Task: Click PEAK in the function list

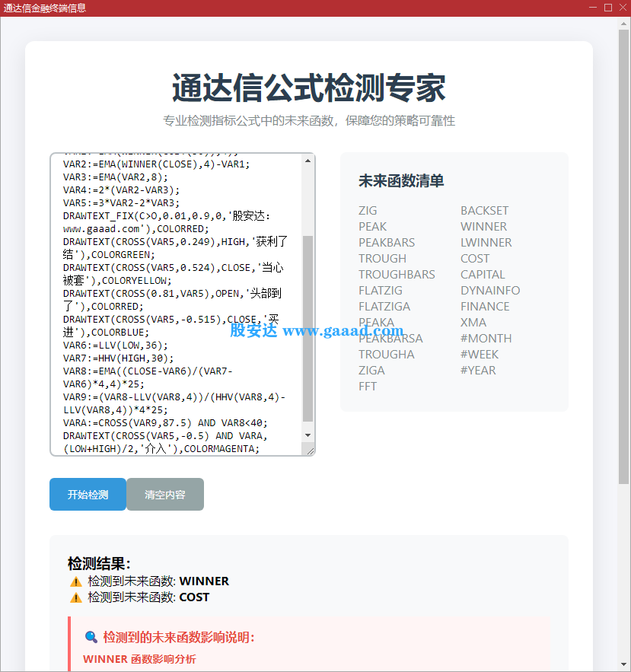Action: coord(372,226)
